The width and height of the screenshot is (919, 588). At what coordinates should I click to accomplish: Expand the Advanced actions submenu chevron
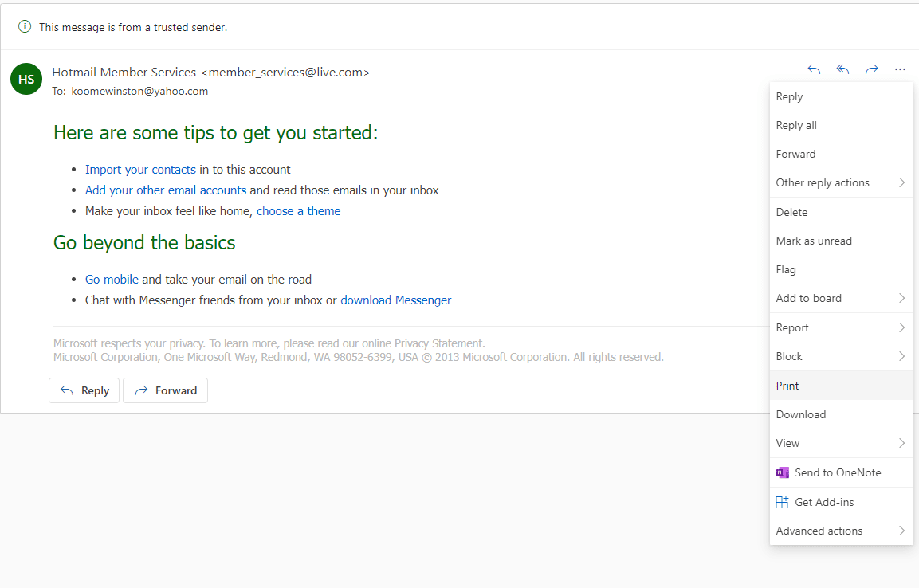pyautogui.click(x=902, y=531)
